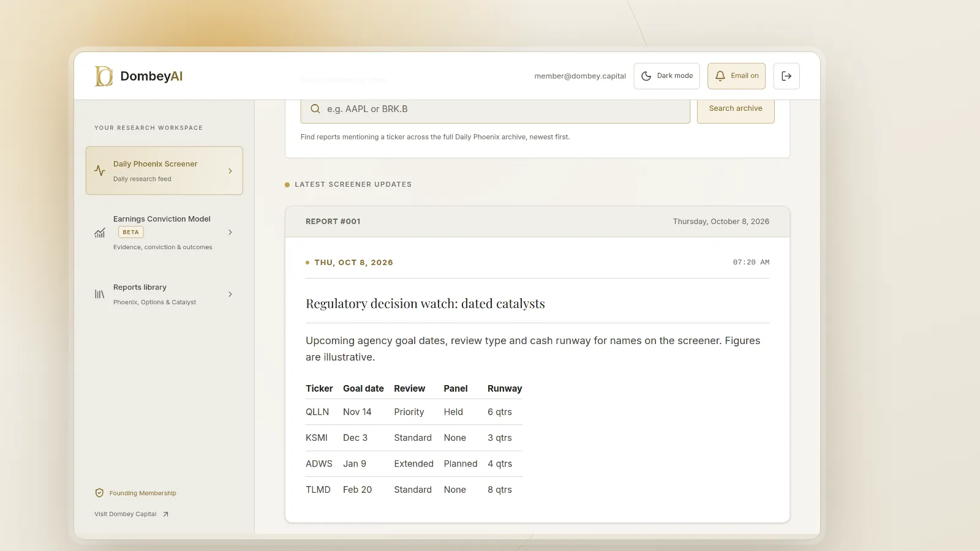Expand Earnings Conviction Model chevron
The image size is (980, 551).
(x=230, y=233)
